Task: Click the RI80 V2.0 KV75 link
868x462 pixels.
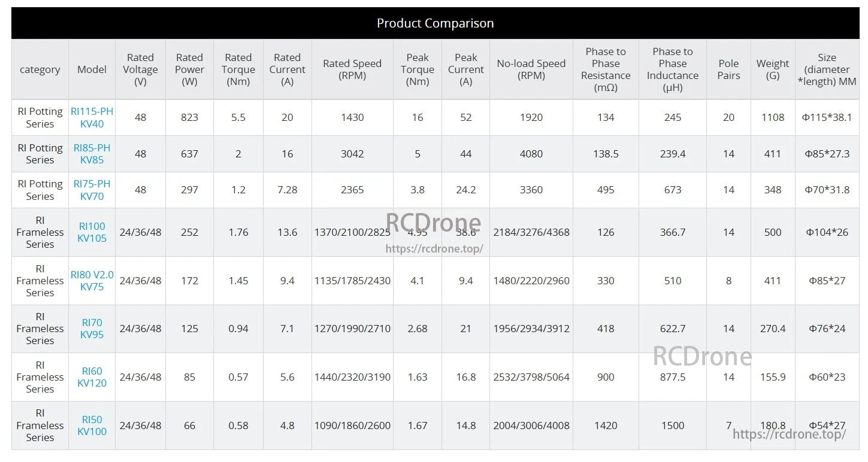Action: [91, 281]
